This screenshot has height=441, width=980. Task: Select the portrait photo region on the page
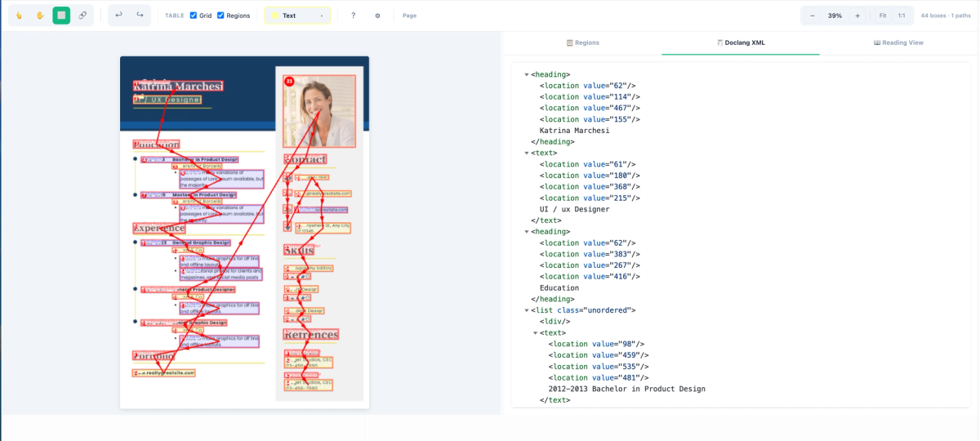pos(319,111)
